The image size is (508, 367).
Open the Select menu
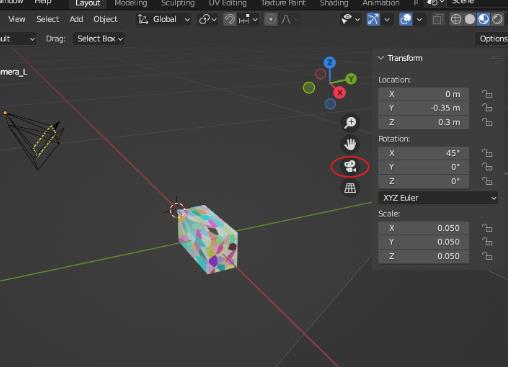point(48,19)
